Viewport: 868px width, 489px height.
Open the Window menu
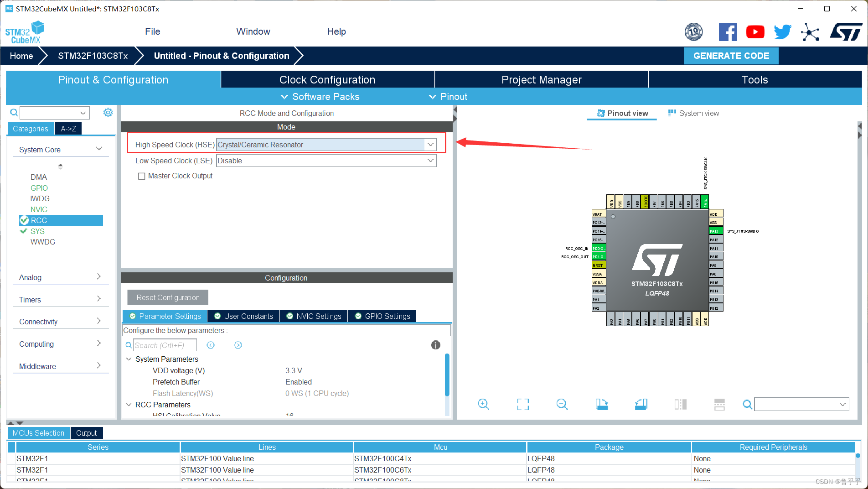click(253, 31)
